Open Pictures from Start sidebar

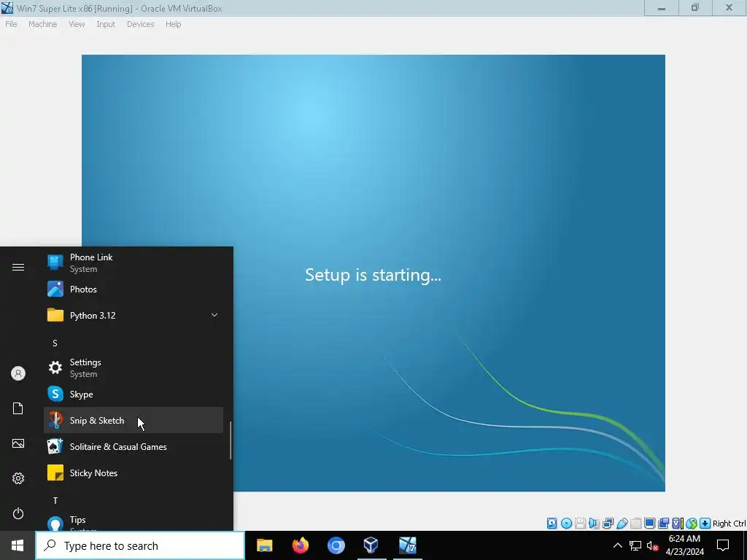click(x=18, y=443)
